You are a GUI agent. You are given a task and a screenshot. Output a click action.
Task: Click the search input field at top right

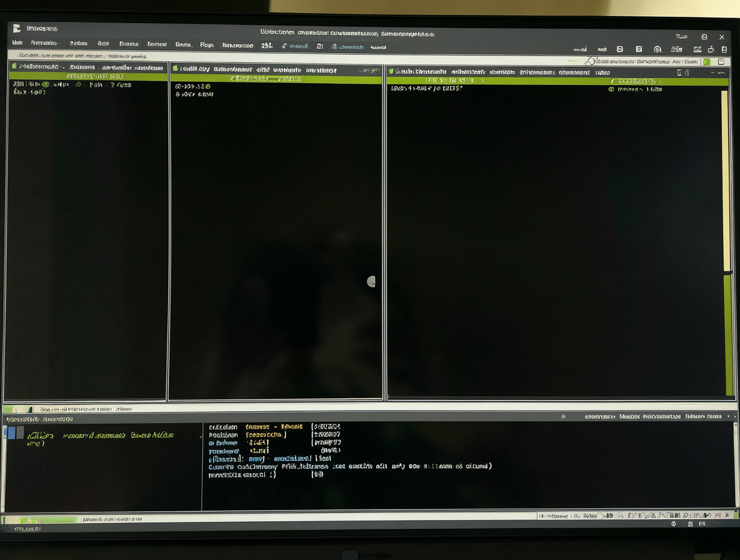[642, 61]
